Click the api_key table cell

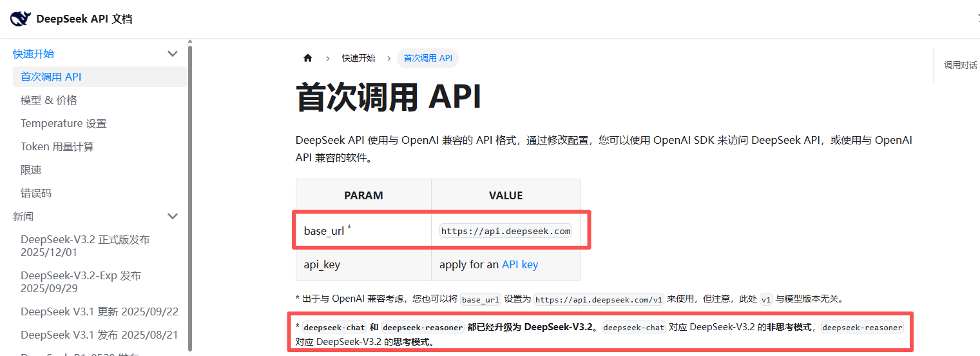(x=364, y=264)
